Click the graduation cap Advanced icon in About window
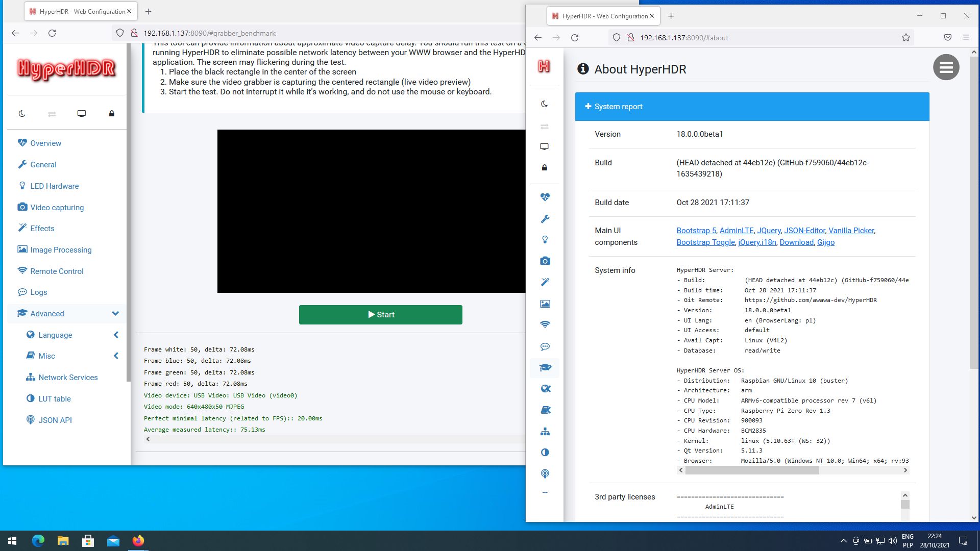980x551 pixels. pyautogui.click(x=545, y=368)
